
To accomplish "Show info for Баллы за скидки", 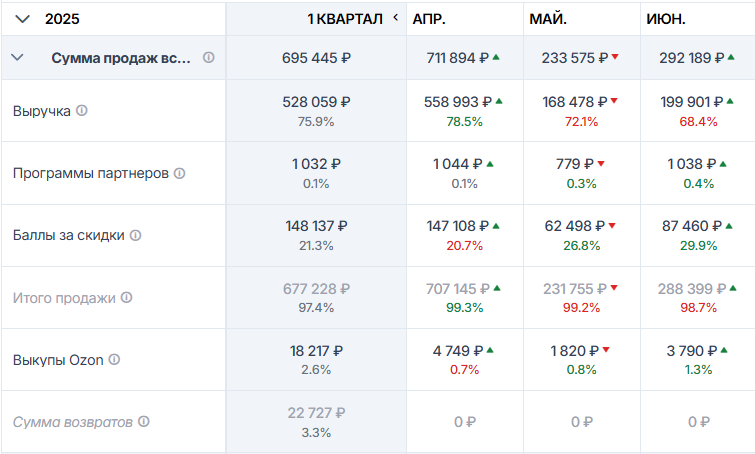I will tap(136, 235).
